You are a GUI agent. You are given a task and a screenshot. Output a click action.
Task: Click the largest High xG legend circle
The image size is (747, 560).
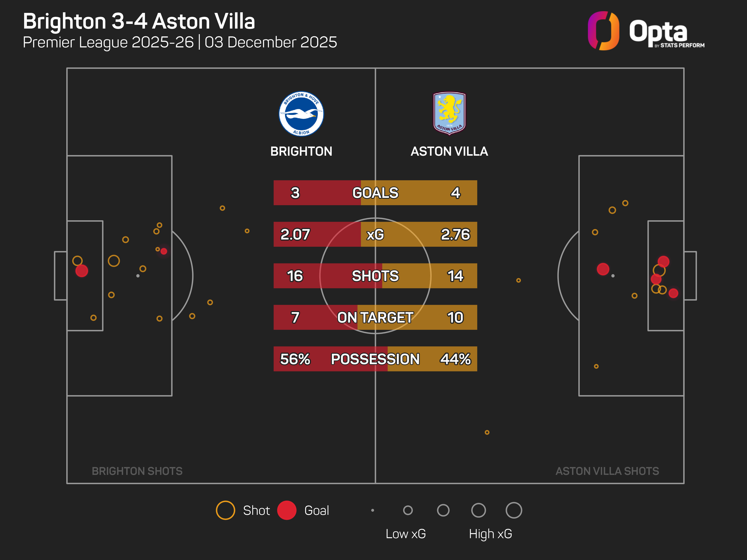(x=514, y=510)
